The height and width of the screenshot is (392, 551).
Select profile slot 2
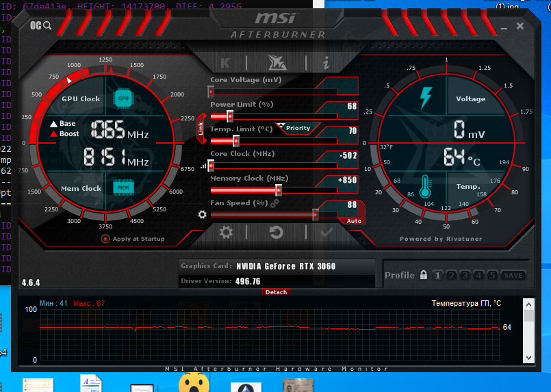451,276
